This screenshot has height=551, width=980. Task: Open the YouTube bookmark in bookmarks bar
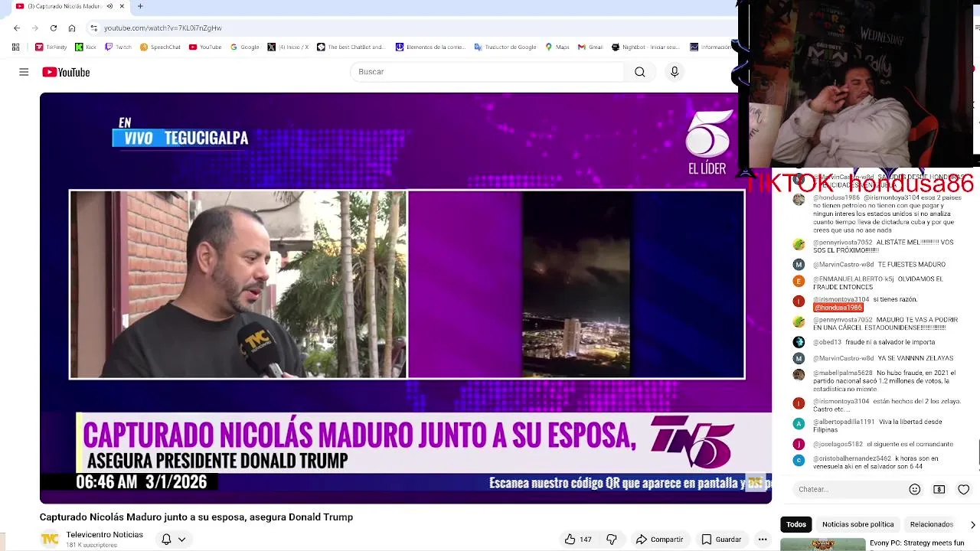coord(205,47)
